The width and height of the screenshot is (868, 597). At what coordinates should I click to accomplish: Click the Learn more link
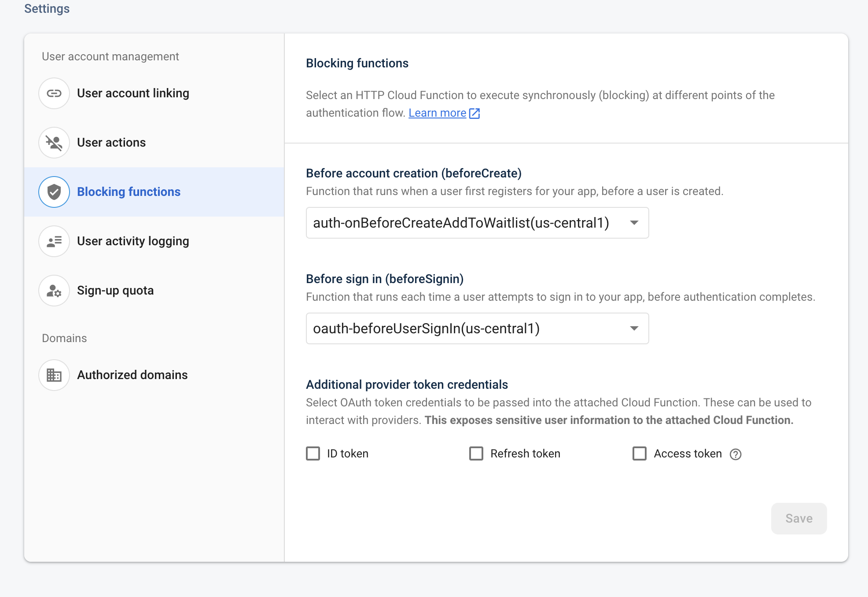(x=438, y=113)
